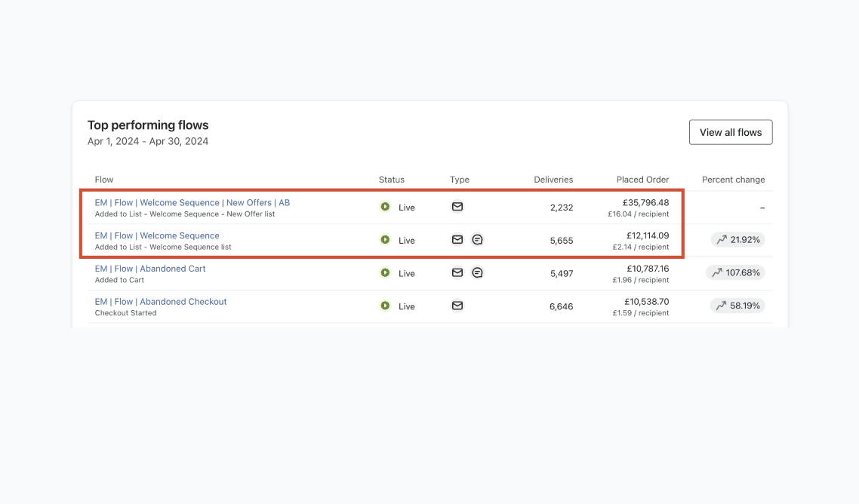
Task: Click the Placed Order column header
Action: (642, 180)
